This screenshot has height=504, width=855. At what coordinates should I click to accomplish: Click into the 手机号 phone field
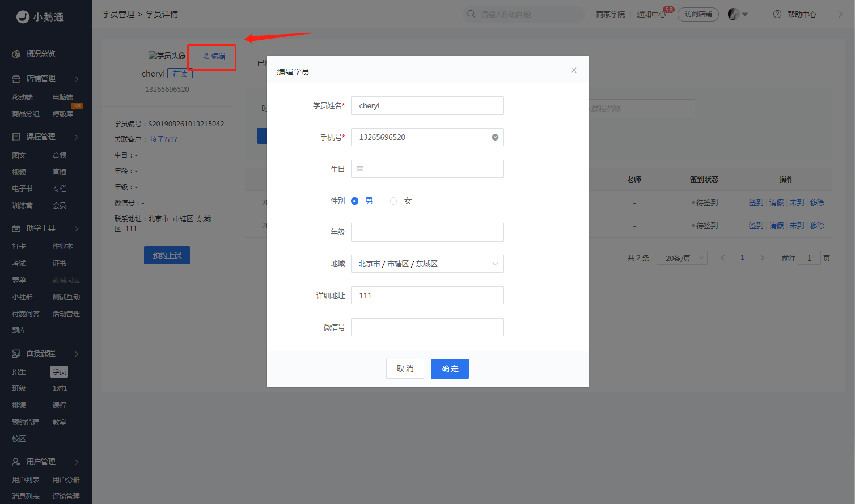pyautogui.click(x=427, y=137)
